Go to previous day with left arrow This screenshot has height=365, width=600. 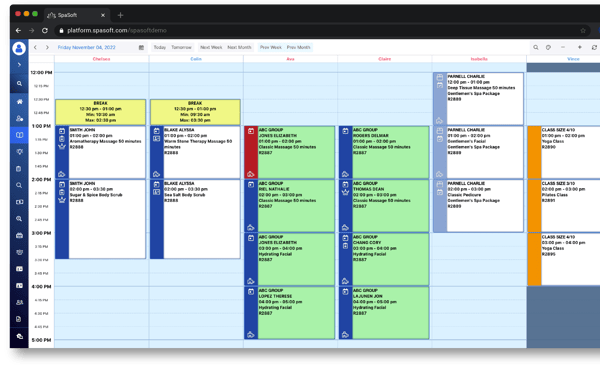[35, 47]
